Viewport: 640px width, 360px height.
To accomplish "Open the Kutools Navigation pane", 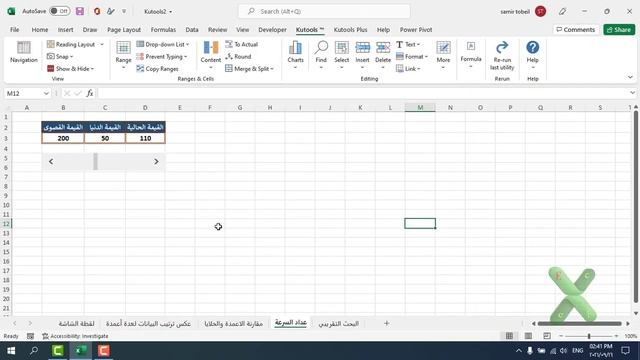I will tap(23, 52).
